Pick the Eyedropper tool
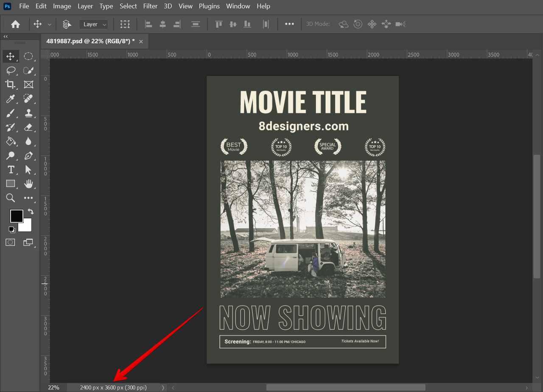 tap(11, 99)
